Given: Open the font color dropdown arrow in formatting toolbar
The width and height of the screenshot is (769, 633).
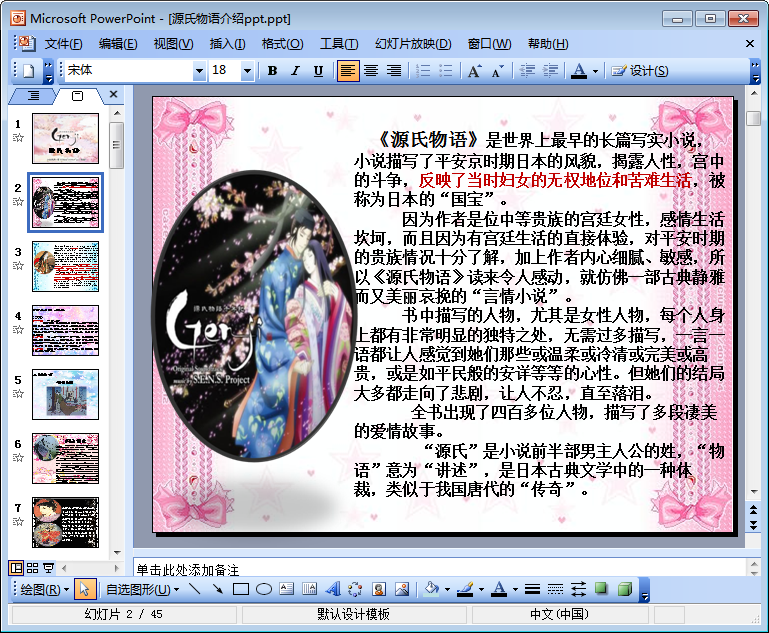Looking at the screenshot, I should (595, 72).
